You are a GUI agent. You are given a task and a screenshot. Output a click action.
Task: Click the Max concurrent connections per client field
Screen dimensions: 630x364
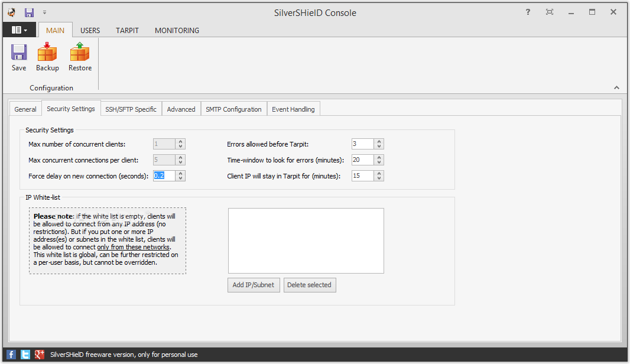[164, 160]
